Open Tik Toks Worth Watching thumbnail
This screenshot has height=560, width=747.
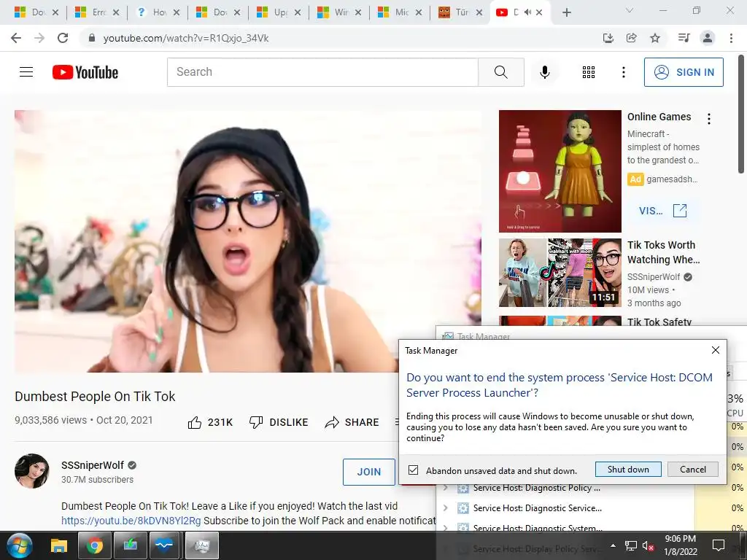(x=560, y=273)
